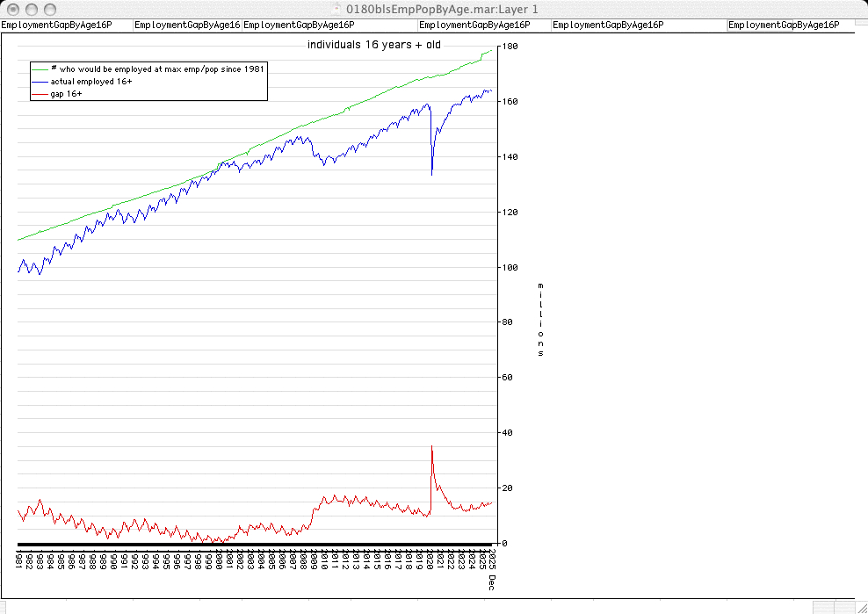Click the vertical 'millions' axis label
The image size is (868, 614).
[540, 320]
